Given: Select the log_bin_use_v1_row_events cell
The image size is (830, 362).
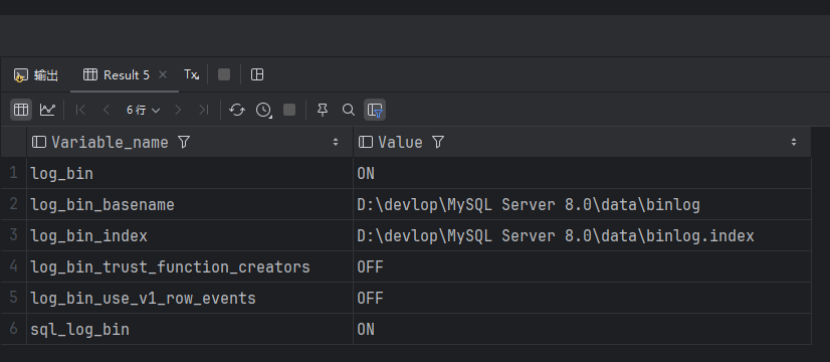Looking at the screenshot, I should click(190, 298).
